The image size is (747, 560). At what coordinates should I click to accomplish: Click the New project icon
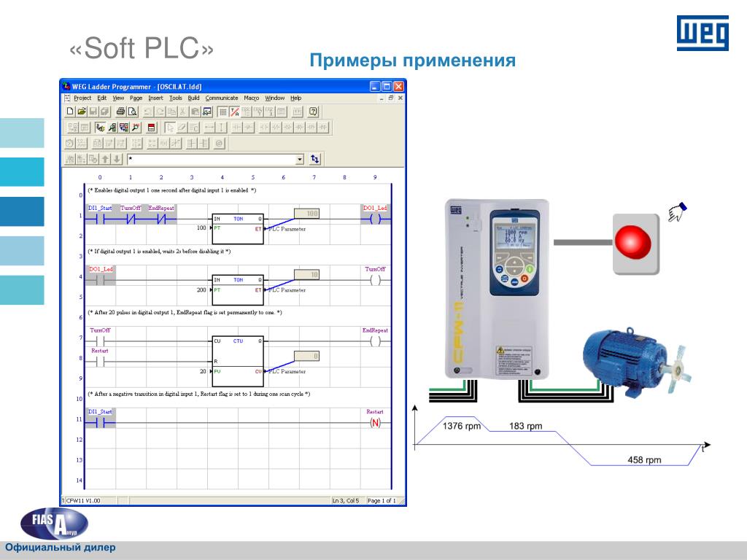[70, 112]
